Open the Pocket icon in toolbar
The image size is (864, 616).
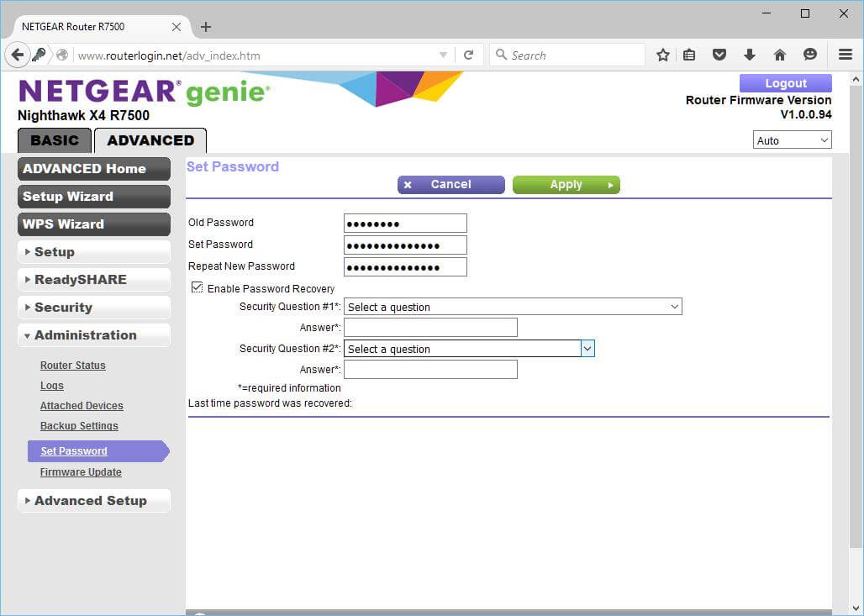point(719,55)
